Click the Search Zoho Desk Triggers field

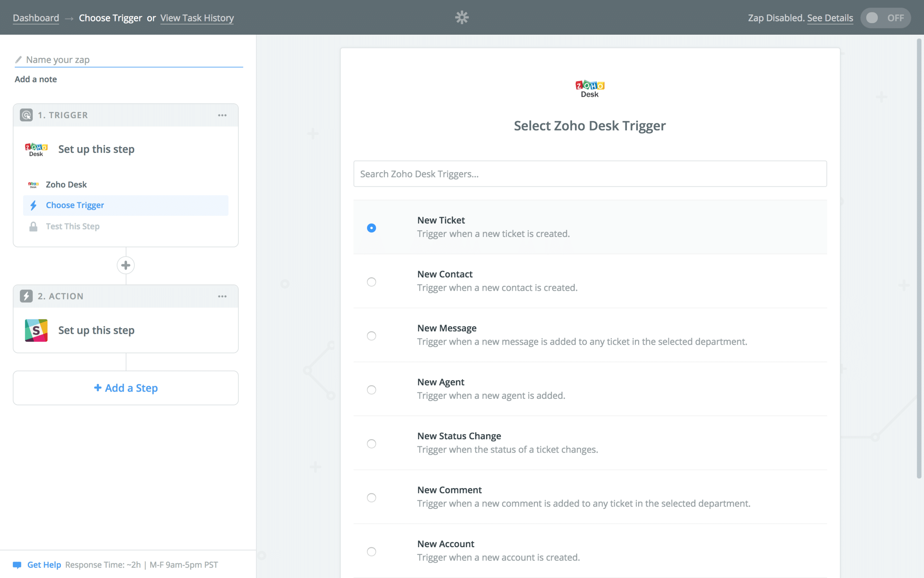point(590,174)
